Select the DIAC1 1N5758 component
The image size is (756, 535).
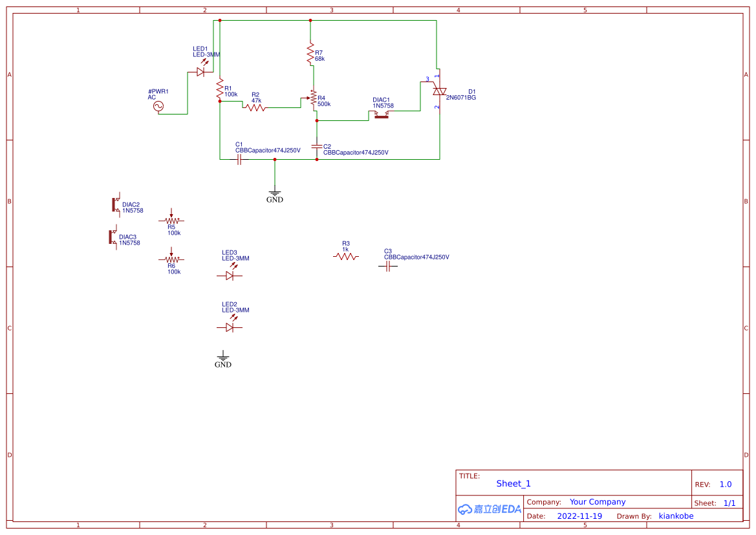coord(382,115)
